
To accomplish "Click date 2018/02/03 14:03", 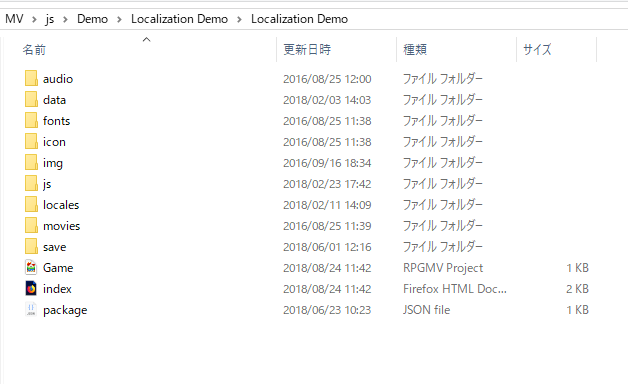I will click(x=327, y=100).
